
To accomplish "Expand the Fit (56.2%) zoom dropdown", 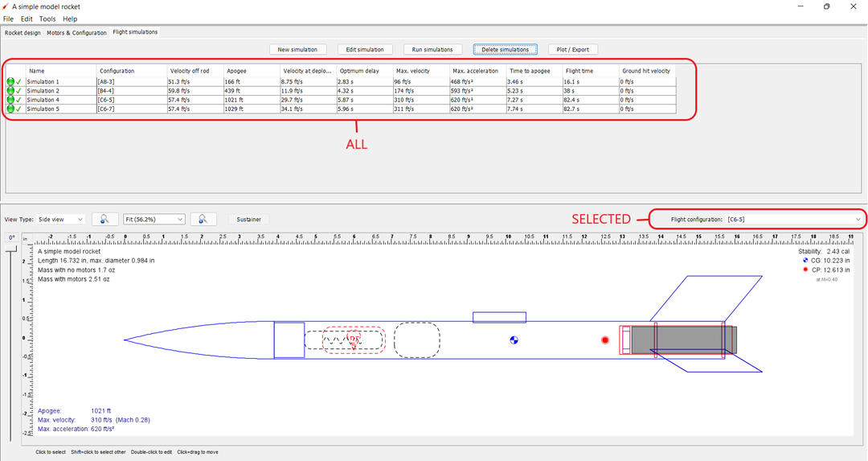I will click(x=154, y=219).
